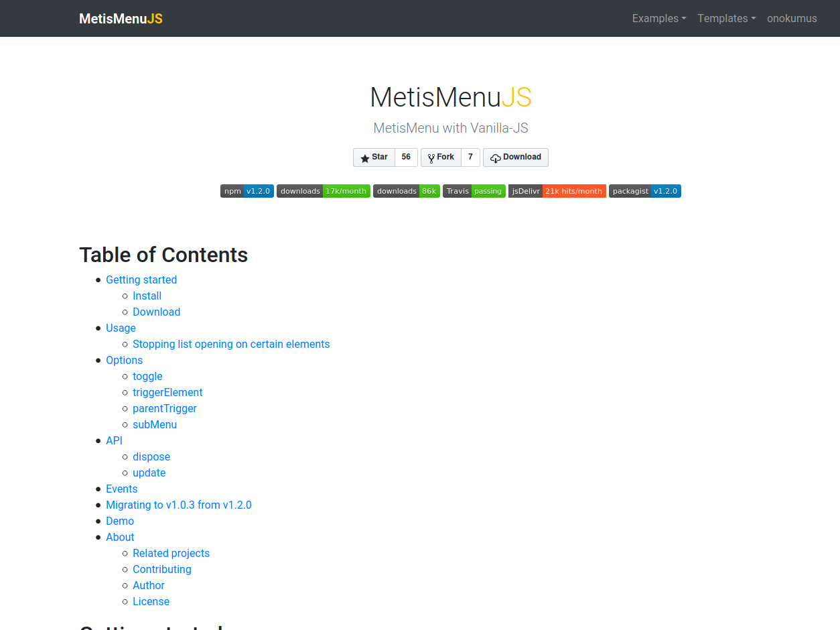Jump to the License section link
Screen dimensions: 840x630
pos(151,602)
